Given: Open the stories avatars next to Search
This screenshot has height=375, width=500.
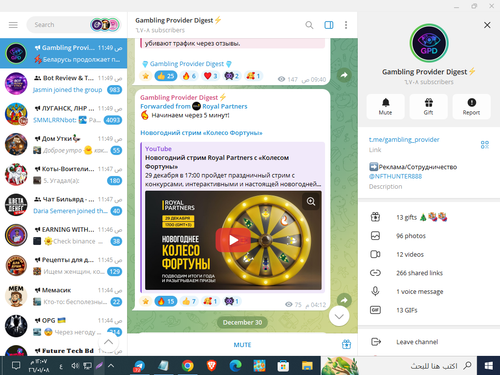Looking at the screenshot, I should point(105,25).
